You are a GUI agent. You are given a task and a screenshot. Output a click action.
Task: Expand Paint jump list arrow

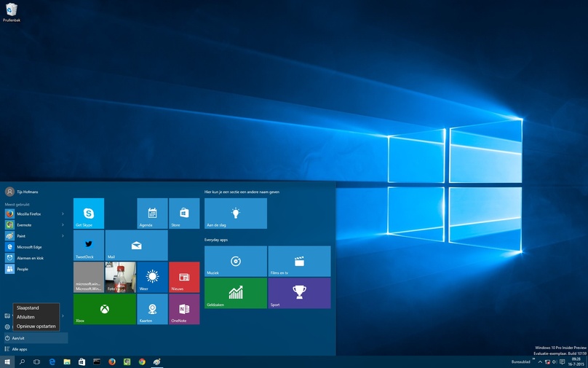pyautogui.click(x=63, y=236)
